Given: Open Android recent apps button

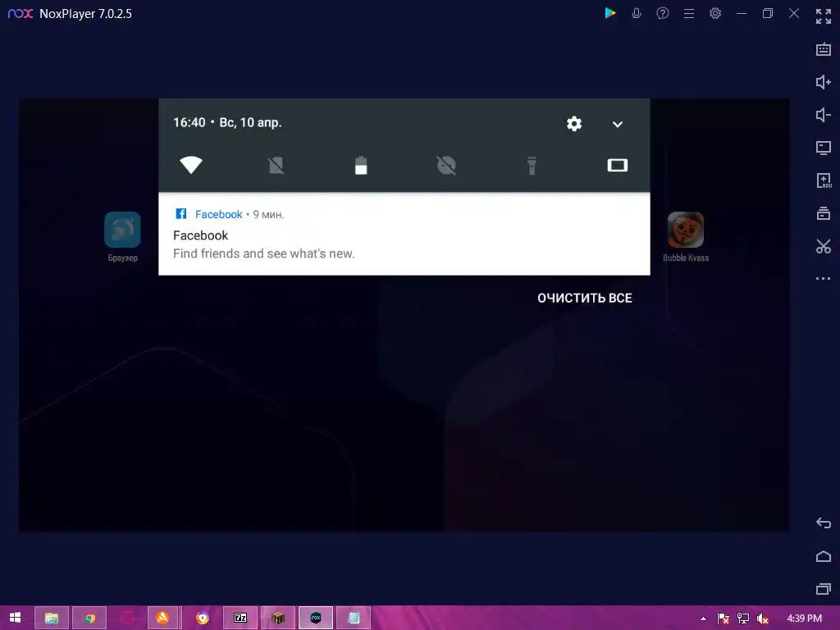Looking at the screenshot, I should pos(824,589).
